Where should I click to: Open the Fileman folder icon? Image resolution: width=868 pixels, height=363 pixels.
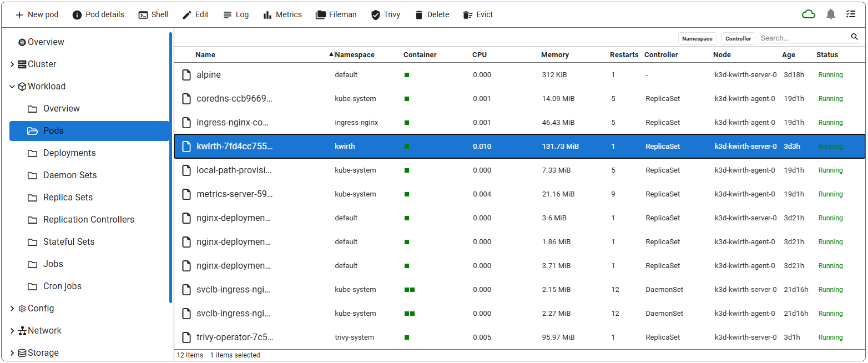point(321,15)
